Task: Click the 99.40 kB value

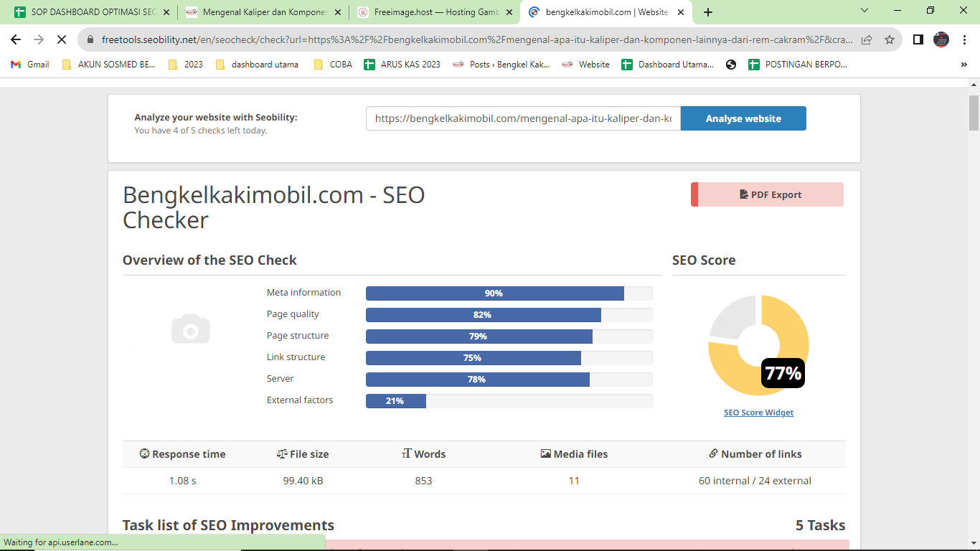Action: pos(303,481)
